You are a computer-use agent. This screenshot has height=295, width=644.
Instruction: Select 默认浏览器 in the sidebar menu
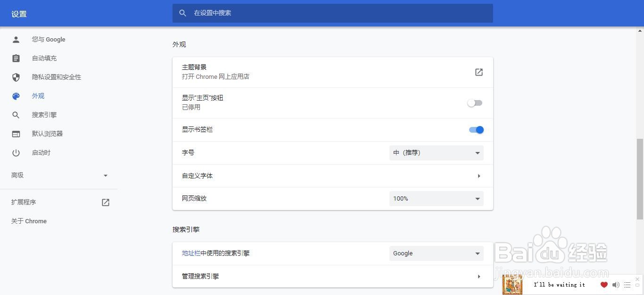pos(47,134)
